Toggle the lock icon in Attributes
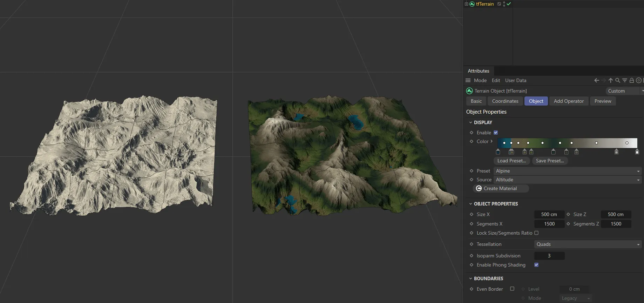Viewport: 644px width, 303px height. pos(632,80)
